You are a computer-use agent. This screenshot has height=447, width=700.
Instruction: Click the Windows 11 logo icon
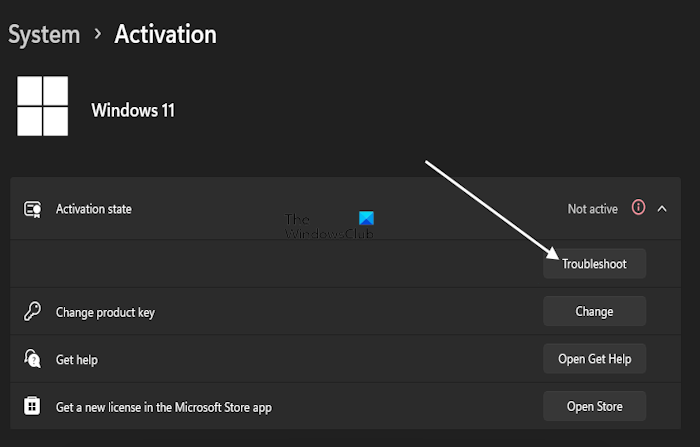[43, 107]
